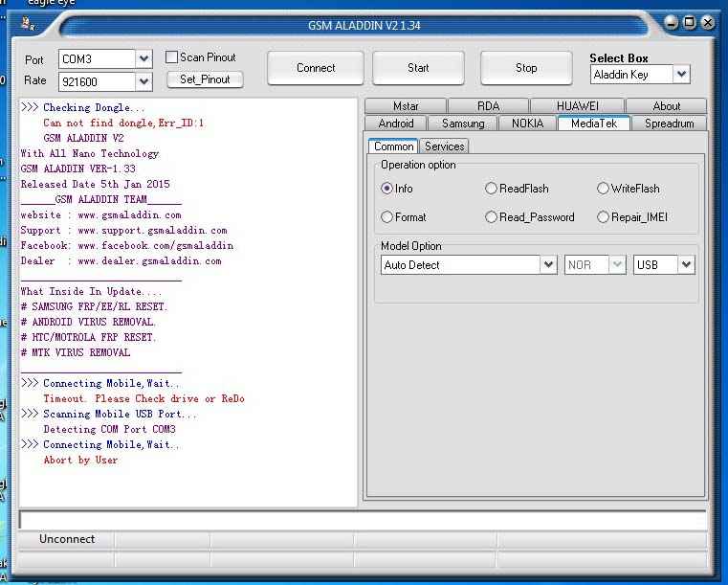Click the Set_Pinout button
This screenshot has width=728, height=585.
(x=205, y=79)
